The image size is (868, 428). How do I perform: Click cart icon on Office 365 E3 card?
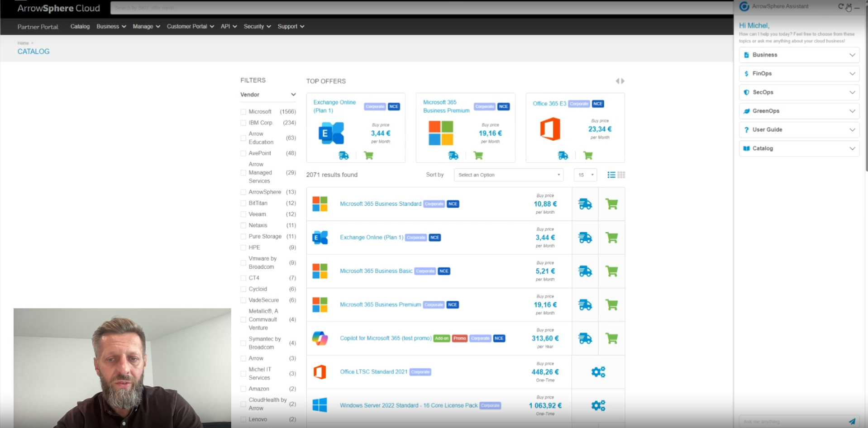pos(588,156)
